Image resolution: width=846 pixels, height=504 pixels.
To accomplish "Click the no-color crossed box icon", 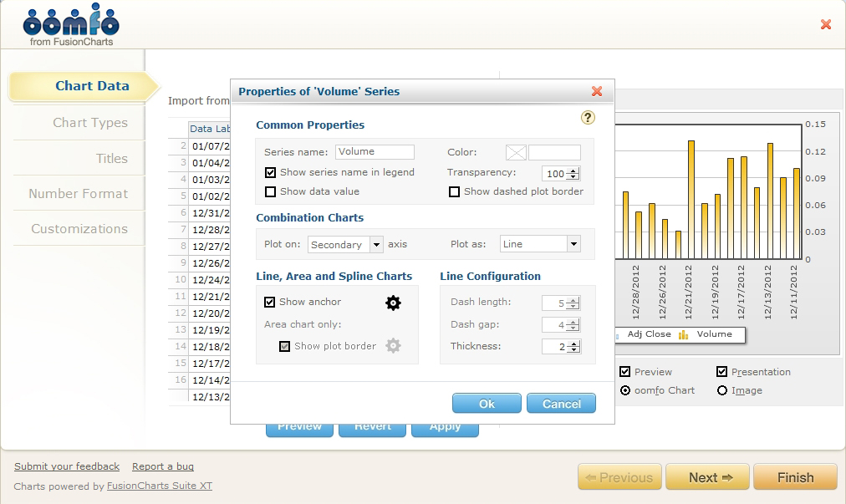I will pyautogui.click(x=516, y=152).
